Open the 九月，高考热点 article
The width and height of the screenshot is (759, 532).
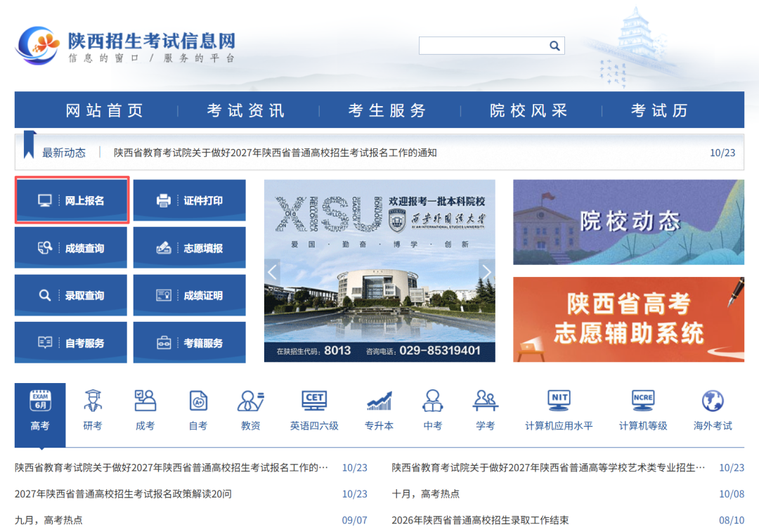click(x=48, y=520)
